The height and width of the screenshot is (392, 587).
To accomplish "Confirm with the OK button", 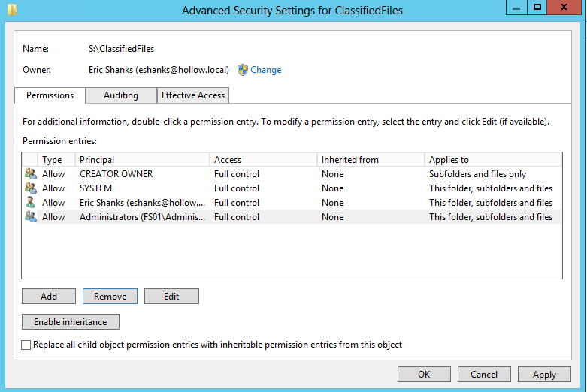I will pyautogui.click(x=424, y=375).
